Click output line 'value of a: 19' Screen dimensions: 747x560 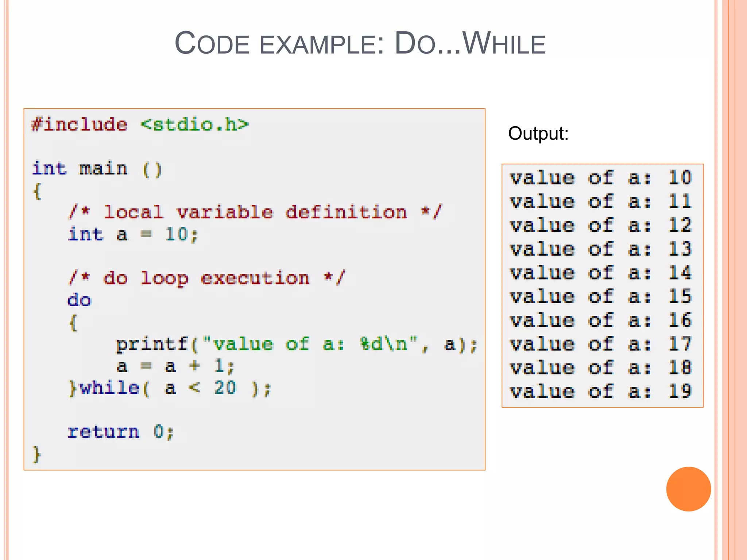(601, 392)
